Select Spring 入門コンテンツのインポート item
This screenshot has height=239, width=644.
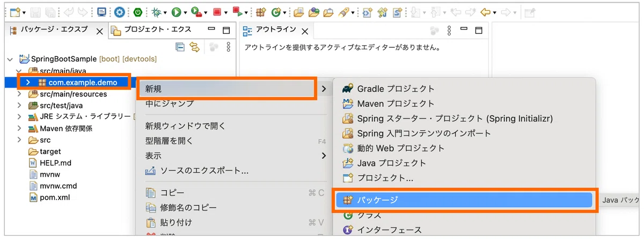(464, 133)
